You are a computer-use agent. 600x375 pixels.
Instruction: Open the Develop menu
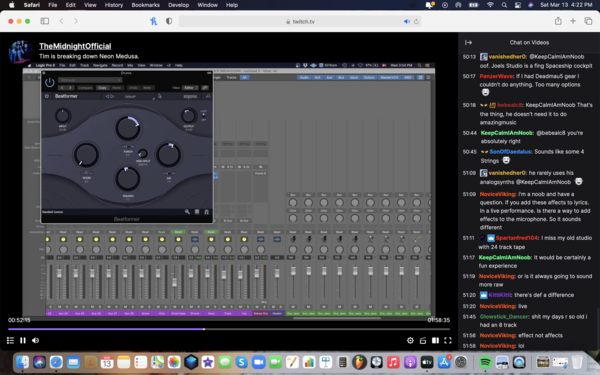[x=179, y=5]
